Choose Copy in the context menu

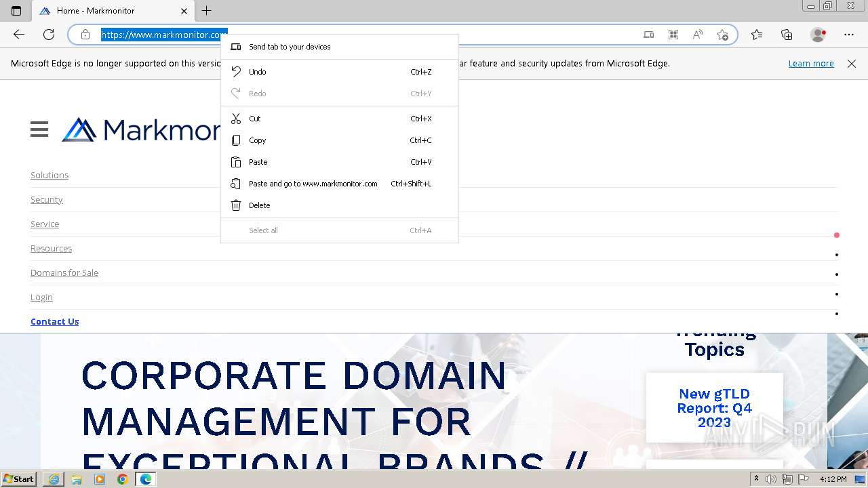[x=340, y=140]
